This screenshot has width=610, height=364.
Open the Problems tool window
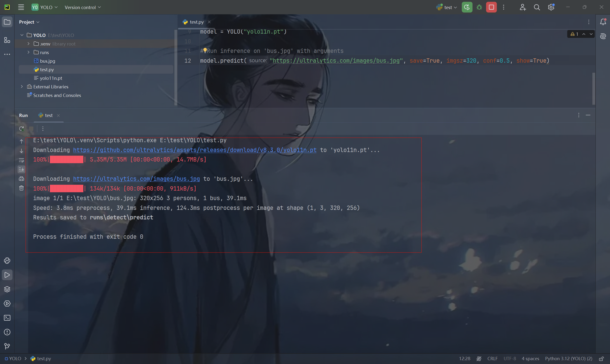coord(7,332)
